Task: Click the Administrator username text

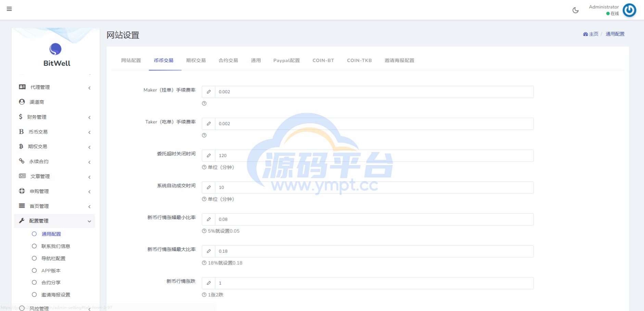Action: pyautogui.click(x=604, y=7)
